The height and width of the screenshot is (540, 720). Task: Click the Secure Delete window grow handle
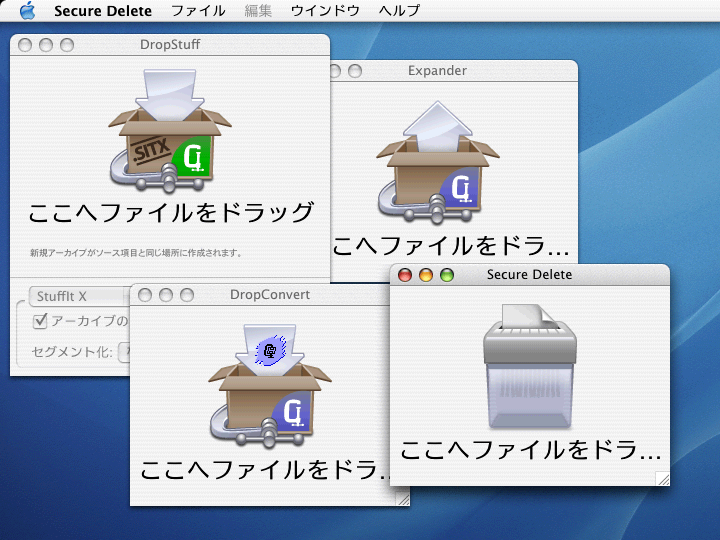point(663,478)
